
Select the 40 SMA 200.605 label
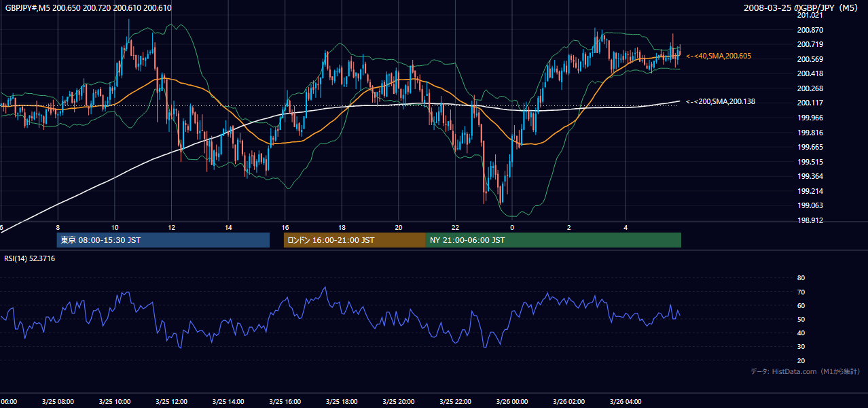click(719, 56)
